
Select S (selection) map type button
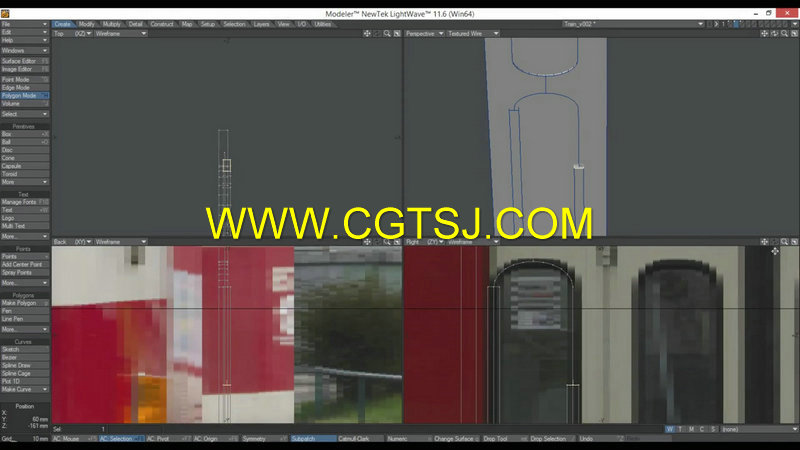point(713,429)
